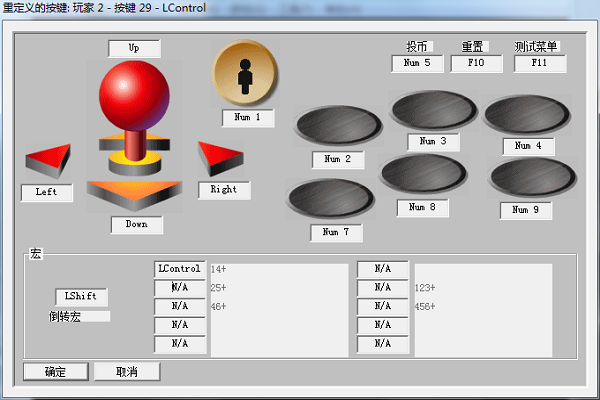Click the red right arrow icon
This screenshot has height=400, width=600.
point(219,156)
